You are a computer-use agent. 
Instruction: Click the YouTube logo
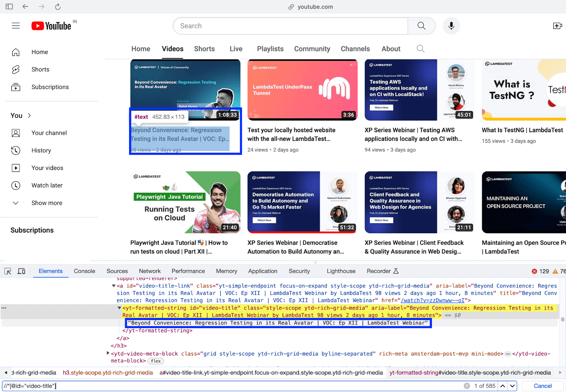[52, 26]
